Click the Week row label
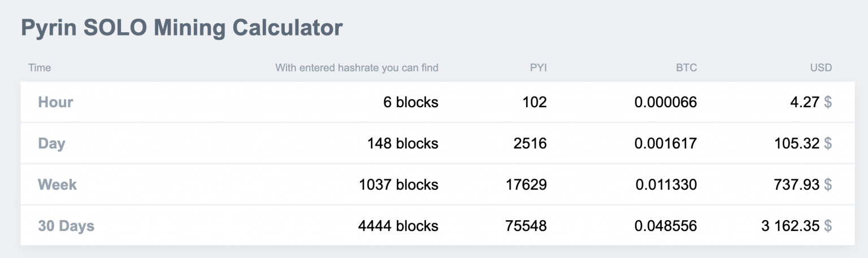868x258 pixels. [57, 185]
